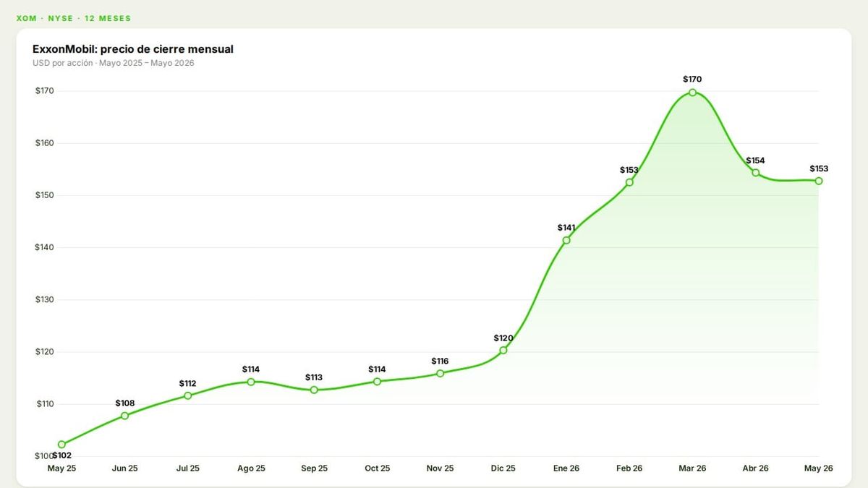
Task: Click the 'Abr 26' x-axis label
Action: point(756,468)
